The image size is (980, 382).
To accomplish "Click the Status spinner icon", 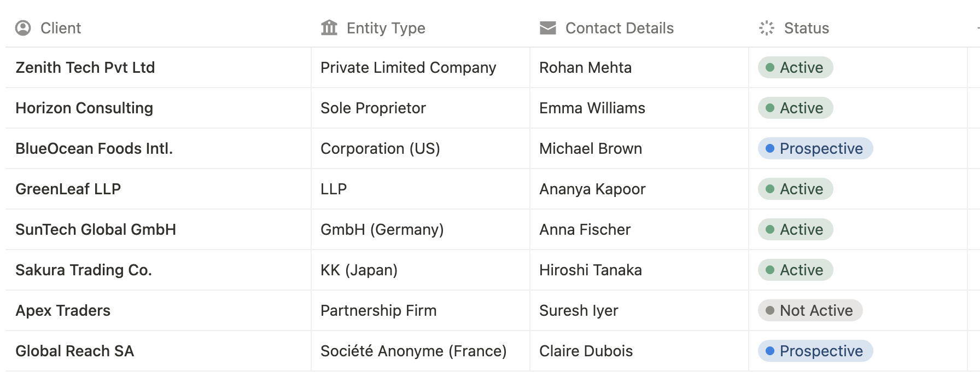I will point(767,28).
